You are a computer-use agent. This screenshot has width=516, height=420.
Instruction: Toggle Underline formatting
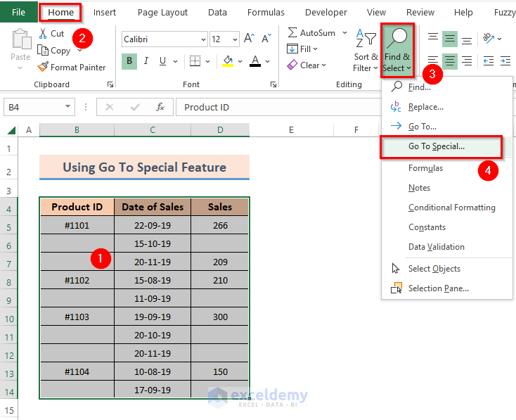162,61
